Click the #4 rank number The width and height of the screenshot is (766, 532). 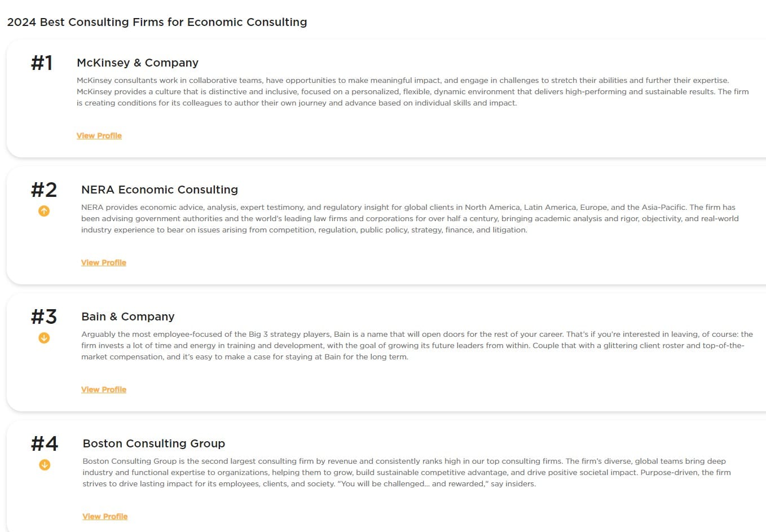45,443
